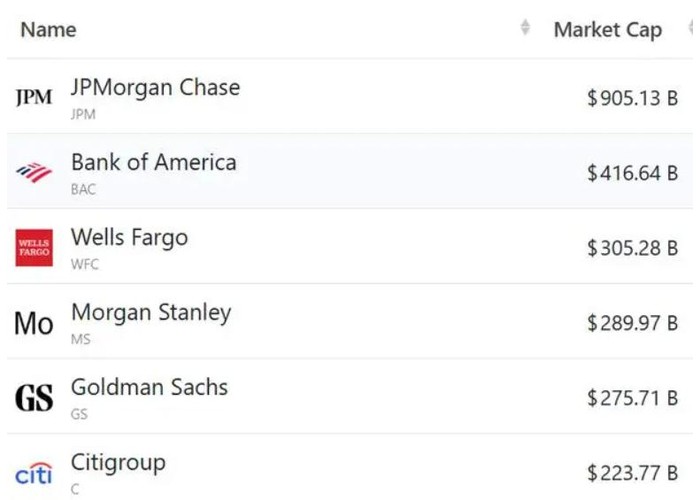This screenshot has height=500, width=700.
Task: Click Morgan Stanley's $289.97 B value
Action: point(632,323)
